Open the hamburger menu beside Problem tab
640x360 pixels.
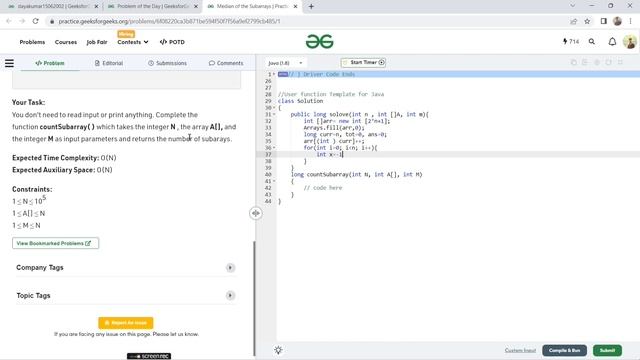click(9, 63)
